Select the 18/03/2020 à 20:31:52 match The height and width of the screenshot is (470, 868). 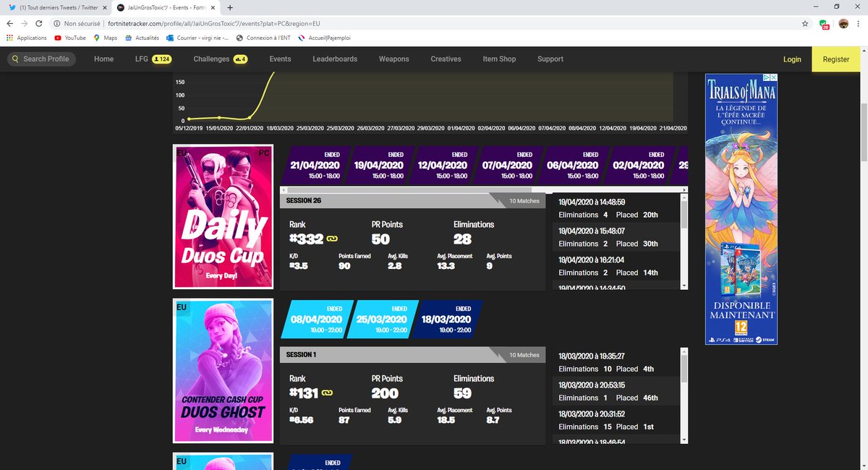tap(616, 420)
